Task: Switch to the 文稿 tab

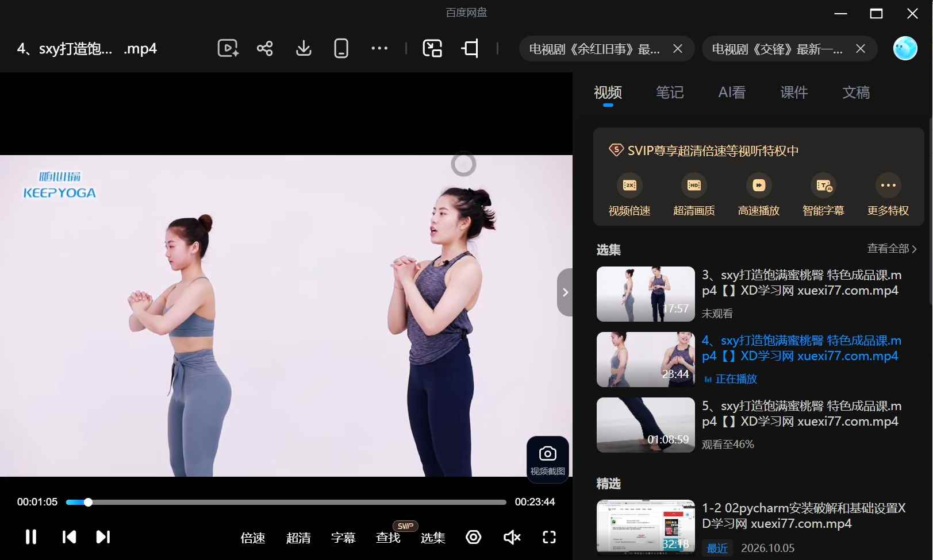Action: pos(856,92)
